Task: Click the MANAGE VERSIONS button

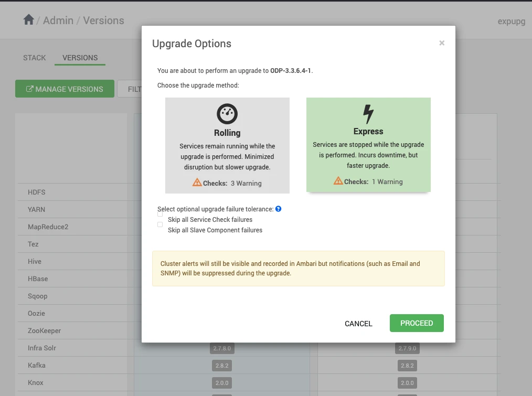Action: coord(65,89)
